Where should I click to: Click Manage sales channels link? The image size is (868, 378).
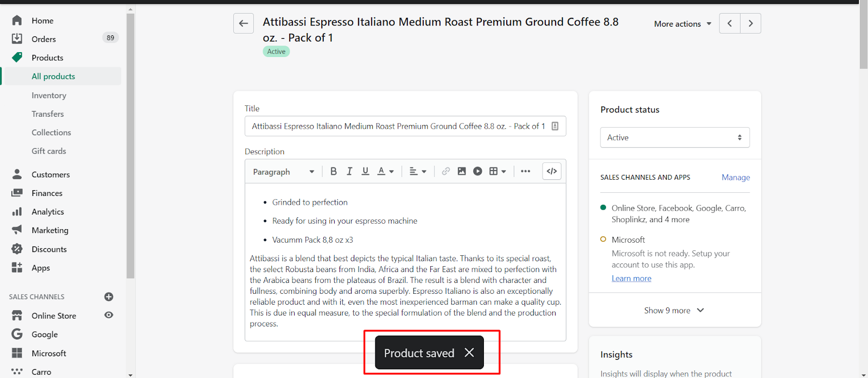[x=736, y=177]
